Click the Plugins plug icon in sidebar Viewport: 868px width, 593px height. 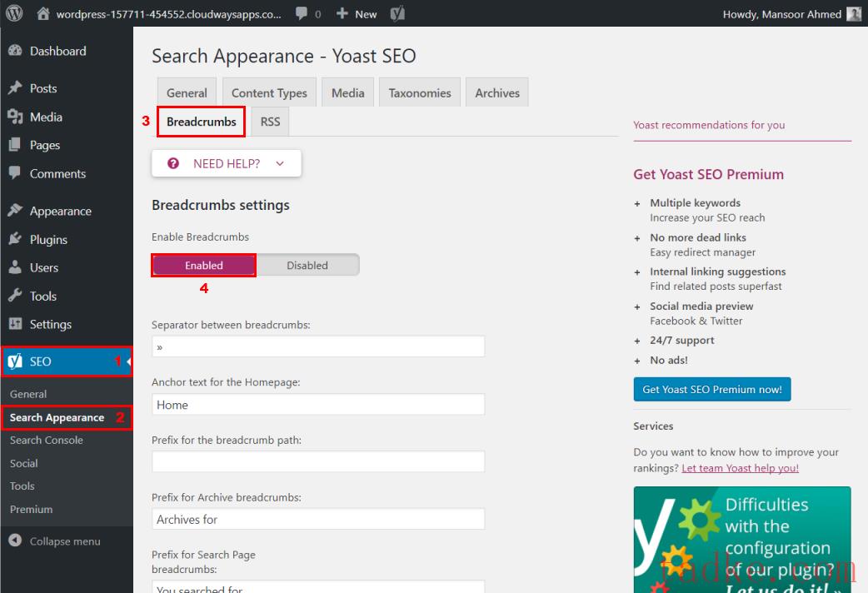pyautogui.click(x=15, y=240)
